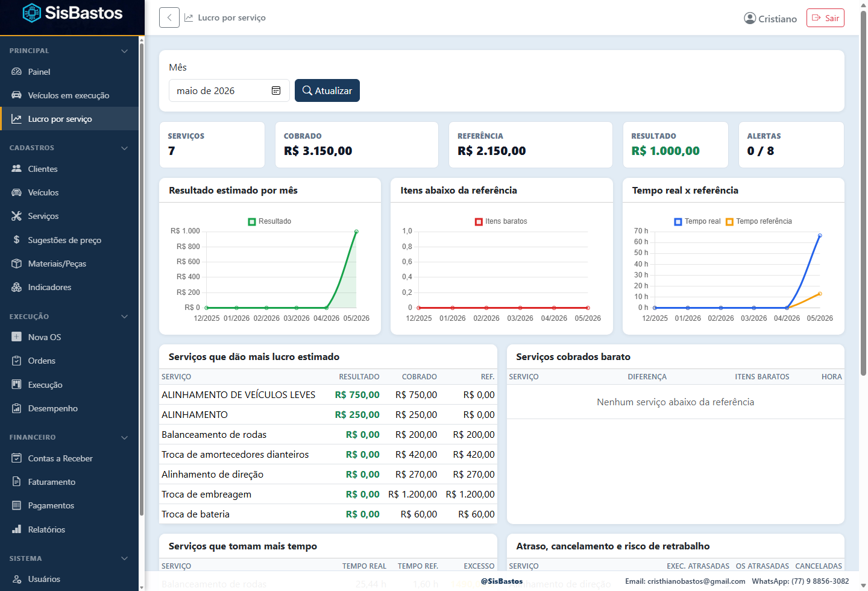Open the Materiais/Peças box icon

pyautogui.click(x=17, y=264)
